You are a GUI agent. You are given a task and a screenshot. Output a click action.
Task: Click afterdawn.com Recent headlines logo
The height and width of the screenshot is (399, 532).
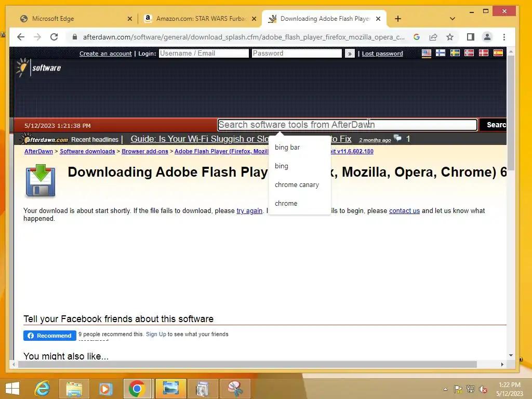coord(44,139)
